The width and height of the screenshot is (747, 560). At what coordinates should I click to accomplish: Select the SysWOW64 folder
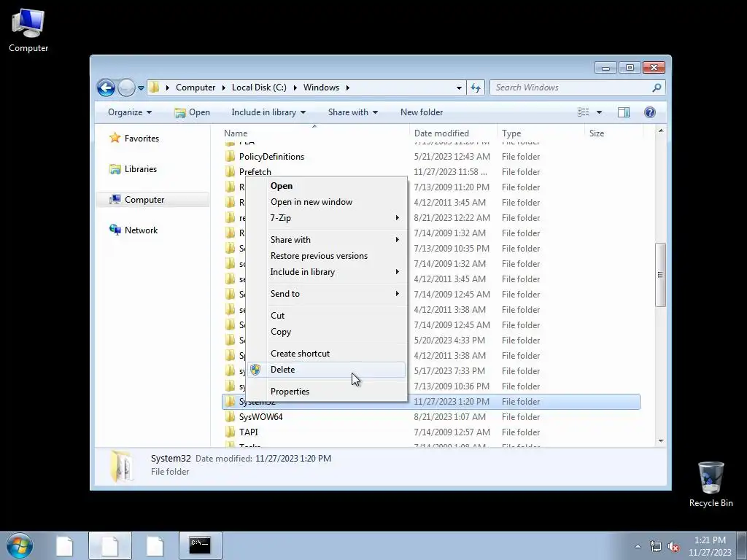(x=260, y=416)
